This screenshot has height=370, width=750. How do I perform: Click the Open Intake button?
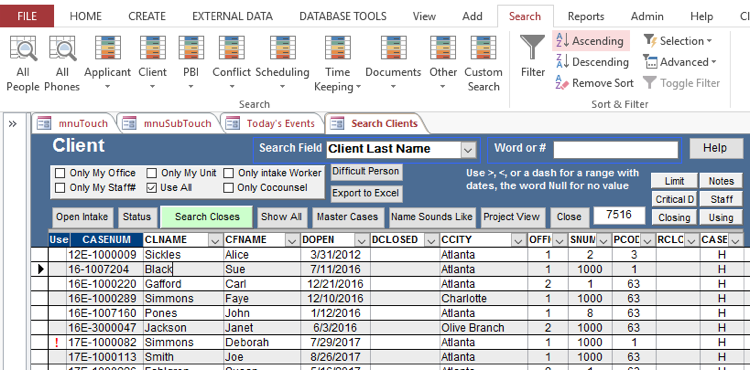83,217
